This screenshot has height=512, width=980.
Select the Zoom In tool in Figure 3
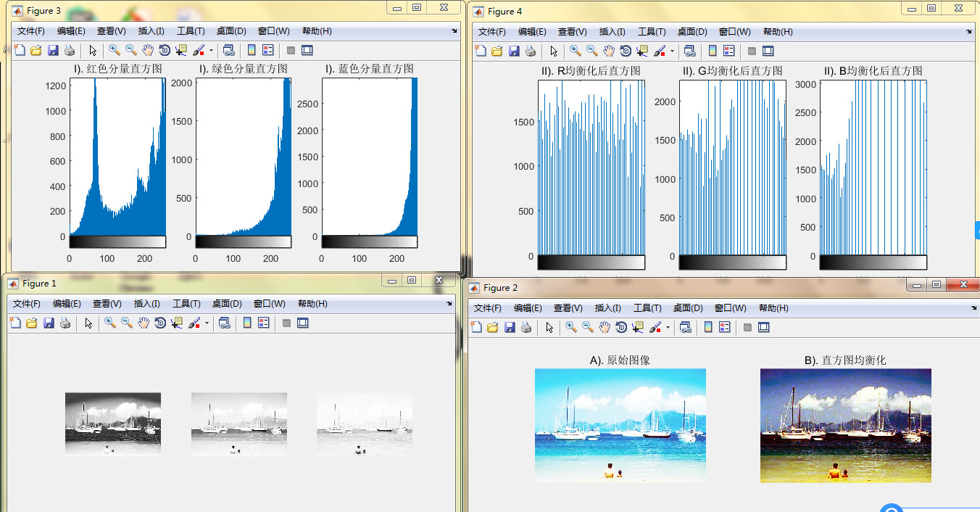tap(115, 50)
